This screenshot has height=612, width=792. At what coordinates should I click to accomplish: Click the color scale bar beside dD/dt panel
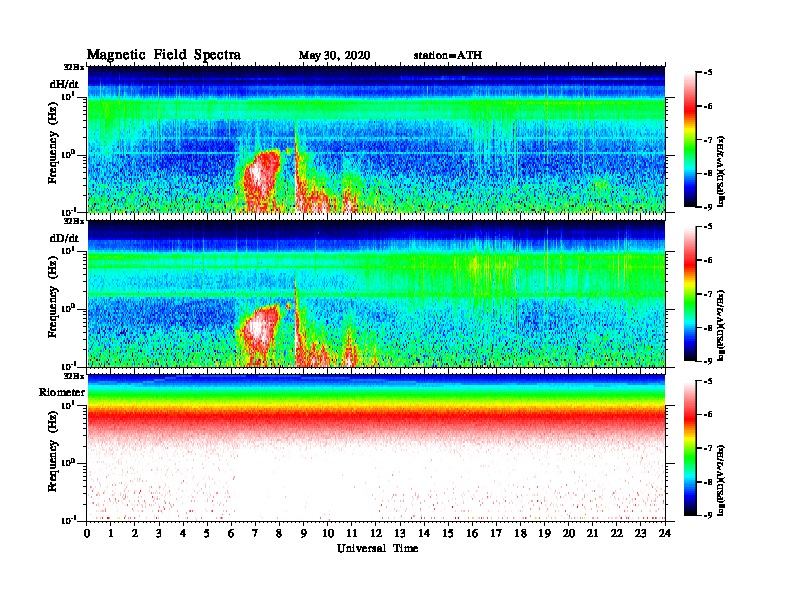pyautogui.click(x=690, y=294)
